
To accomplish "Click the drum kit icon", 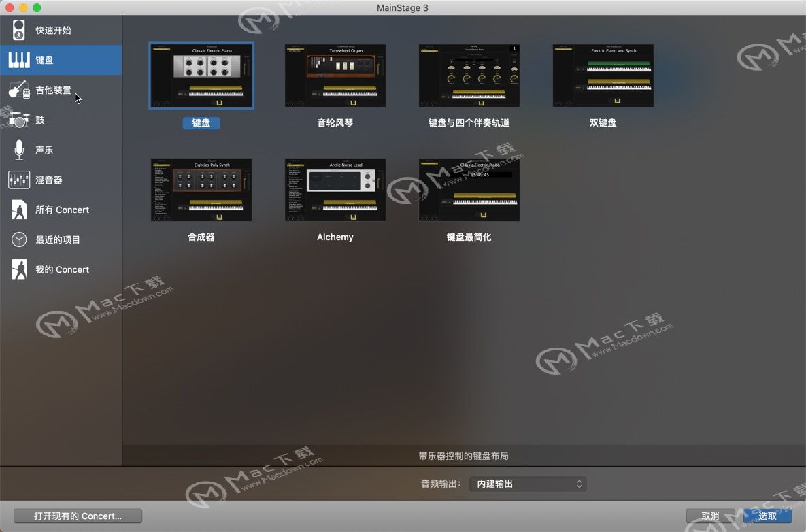I will (x=19, y=120).
